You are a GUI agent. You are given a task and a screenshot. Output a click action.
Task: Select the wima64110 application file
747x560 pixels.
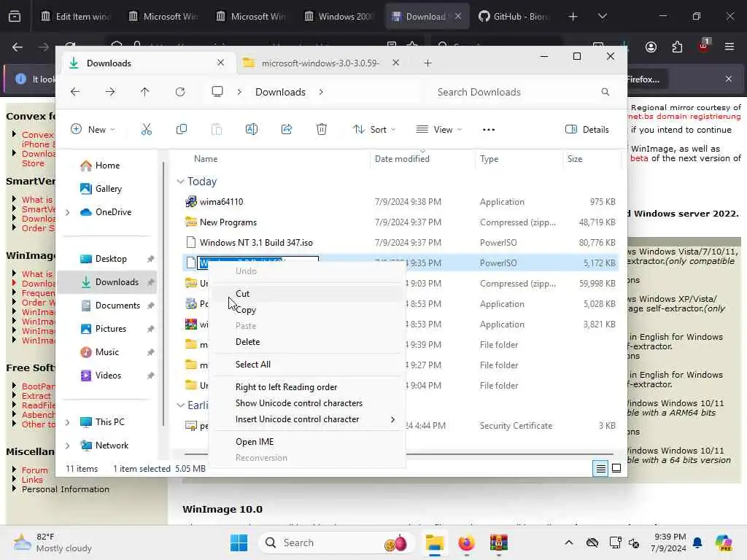(400, 202)
